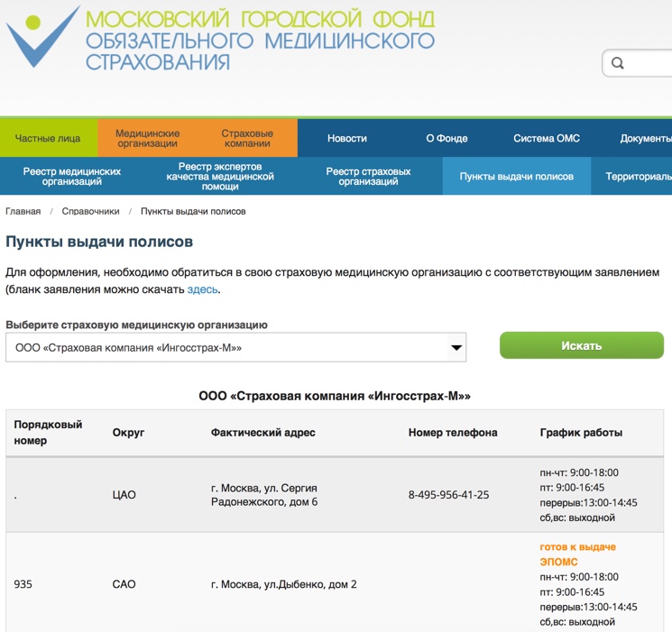Click the Порядковый номер column header

(x=48, y=433)
